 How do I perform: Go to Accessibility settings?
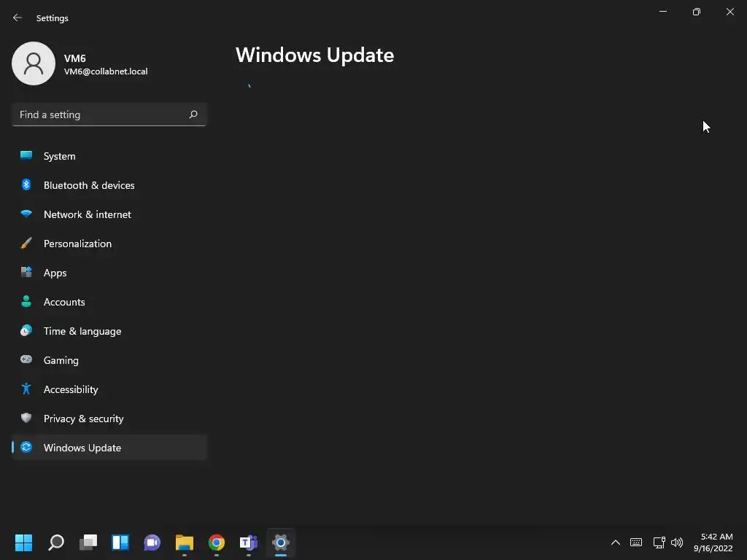click(x=109, y=389)
